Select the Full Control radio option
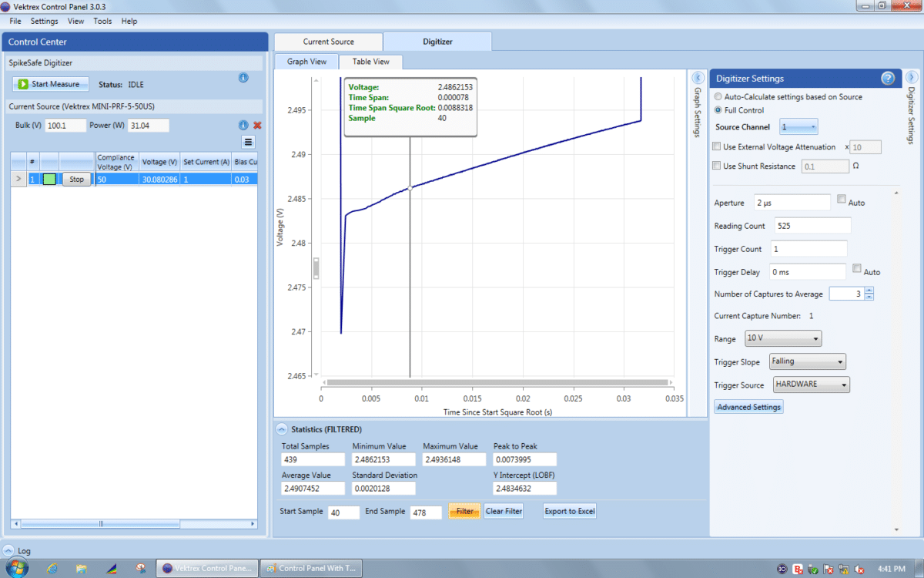Viewport: 924px width, 578px height. coord(718,110)
